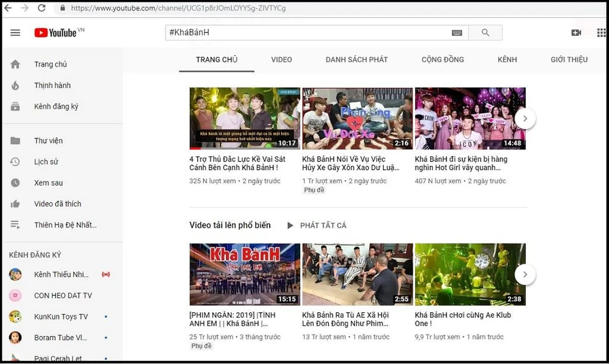Open Kênh Thiếu Nhi live channel
This screenshot has height=364, width=609.
click(61, 275)
